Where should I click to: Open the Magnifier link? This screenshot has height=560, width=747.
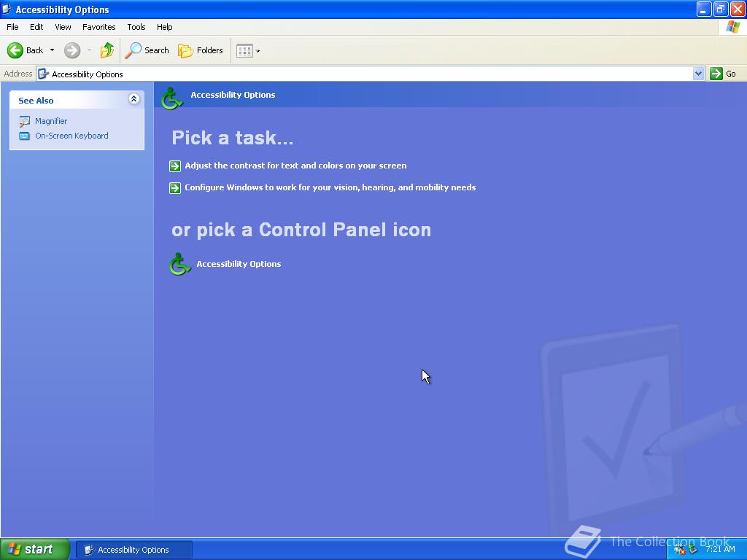point(51,121)
